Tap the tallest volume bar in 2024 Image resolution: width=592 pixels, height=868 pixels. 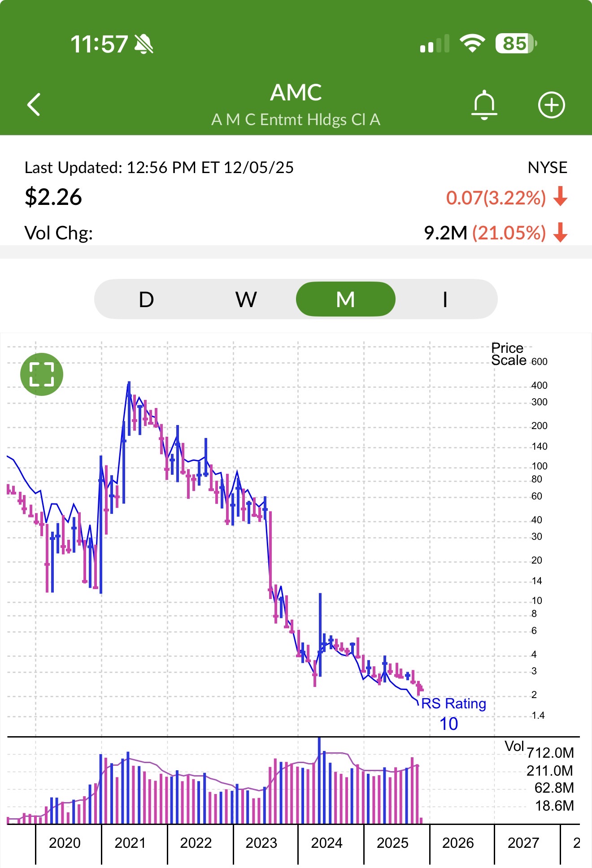[x=319, y=780]
